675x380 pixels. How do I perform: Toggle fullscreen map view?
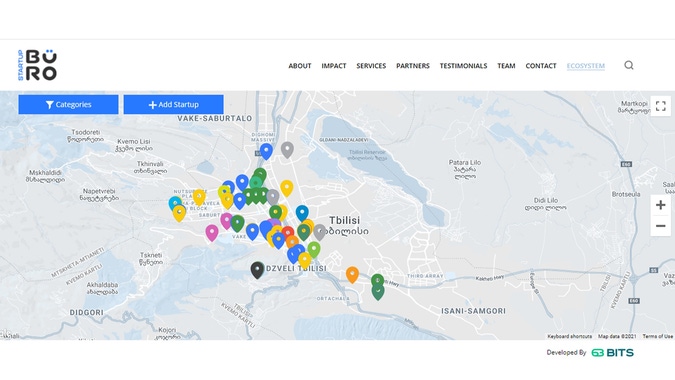coord(660,106)
